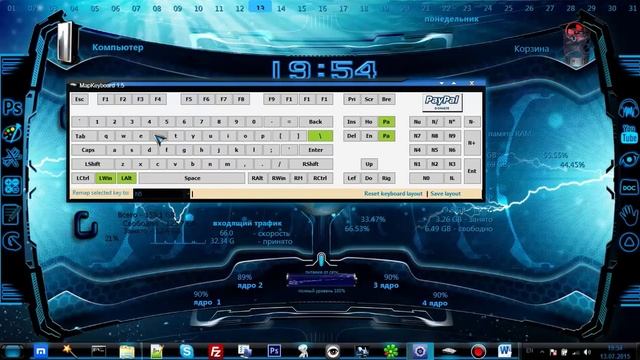Open the eye icon on the taskbar
Viewport: 640px width, 360px height.
(x=332, y=351)
